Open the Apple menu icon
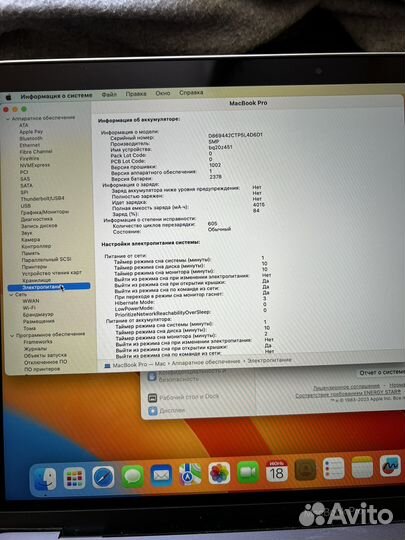405x540 pixels. pyautogui.click(x=9, y=97)
